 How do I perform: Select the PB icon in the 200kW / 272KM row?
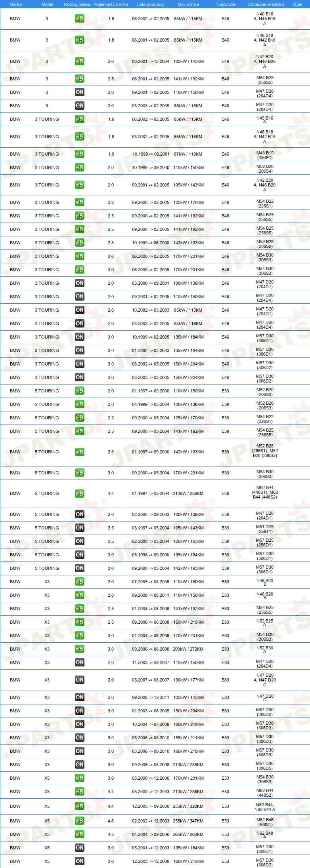point(79,649)
